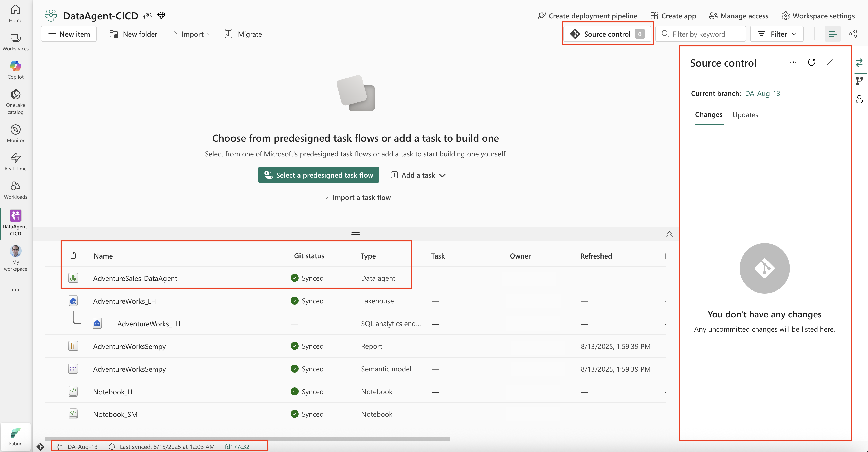Select the Changes tab
Viewport: 868px width, 452px height.
pyautogui.click(x=709, y=115)
